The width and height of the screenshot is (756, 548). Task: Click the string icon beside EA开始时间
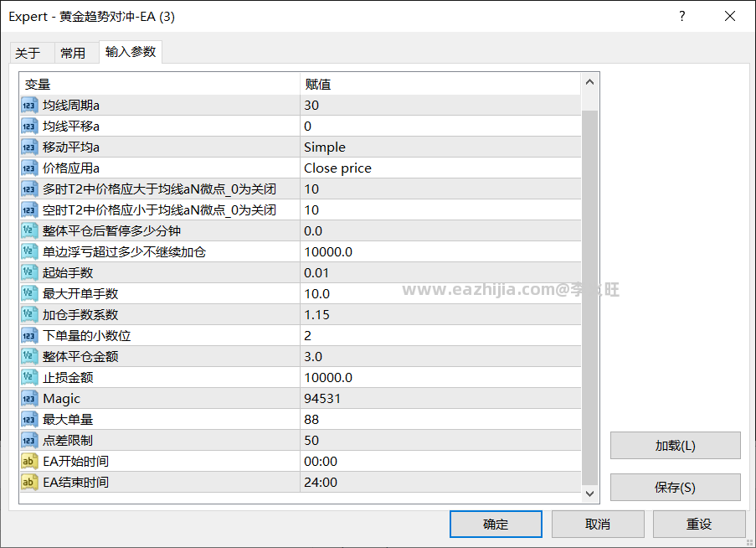pos(29,461)
